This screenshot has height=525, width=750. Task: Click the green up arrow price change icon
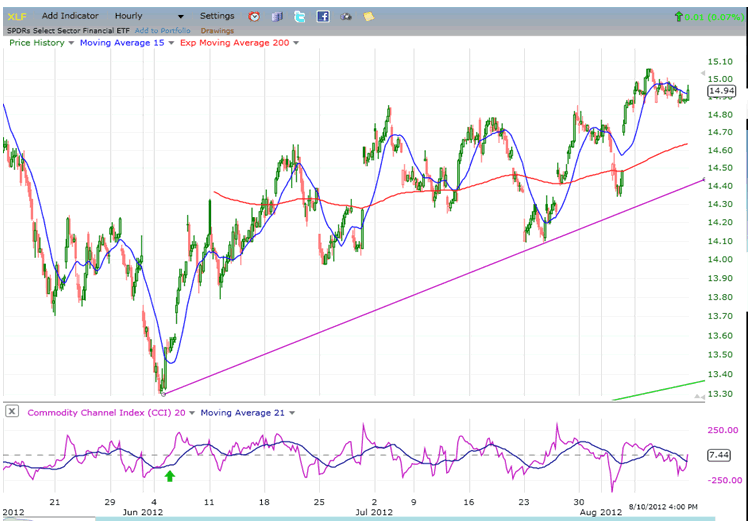(x=679, y=16)
